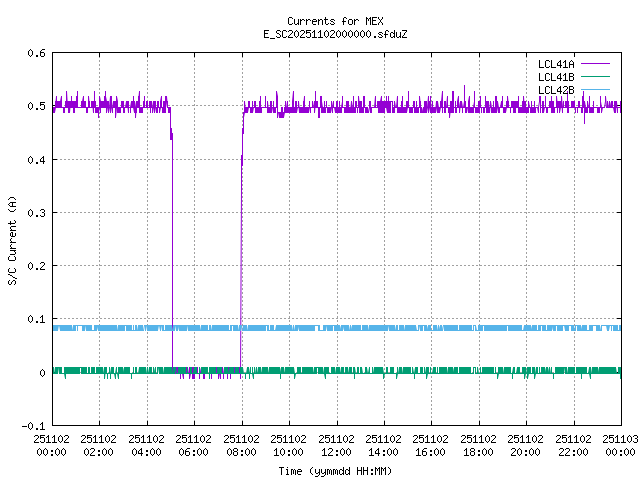Viewport: 640px width, 480px height.
Task: Click the light blue trace near 0.08 A
Action: [x=400, y=328]
